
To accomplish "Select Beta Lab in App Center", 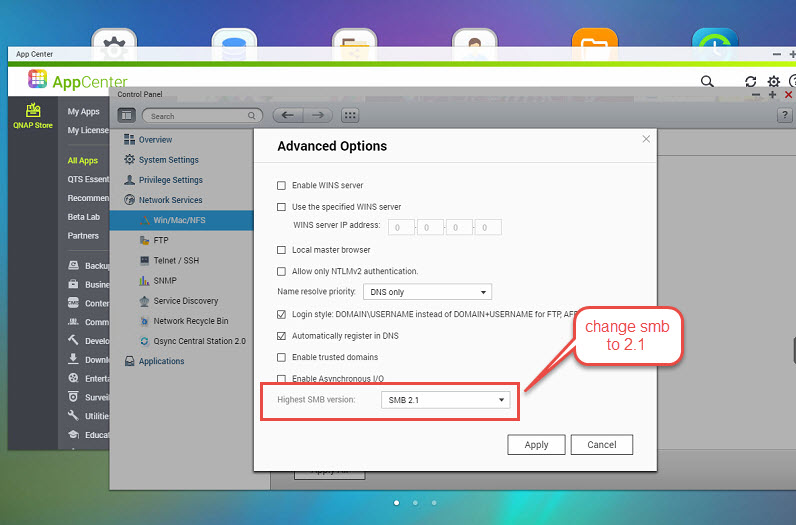I will coord(84,217).
